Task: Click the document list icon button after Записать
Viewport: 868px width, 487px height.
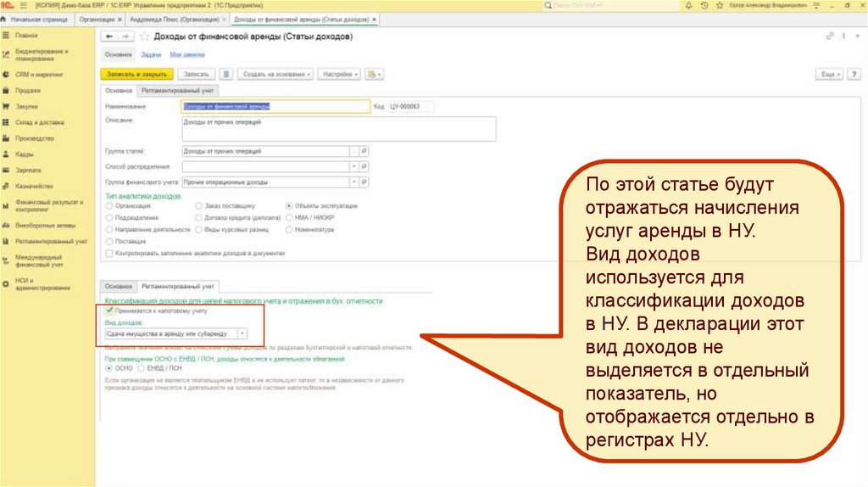Action: pos(226,75)
